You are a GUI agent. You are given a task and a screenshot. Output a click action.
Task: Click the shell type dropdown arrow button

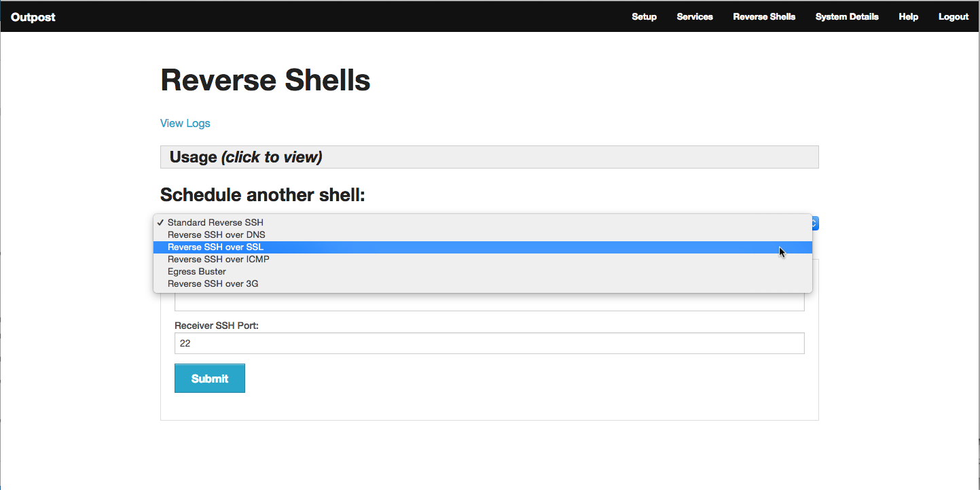tap(815, 223)
